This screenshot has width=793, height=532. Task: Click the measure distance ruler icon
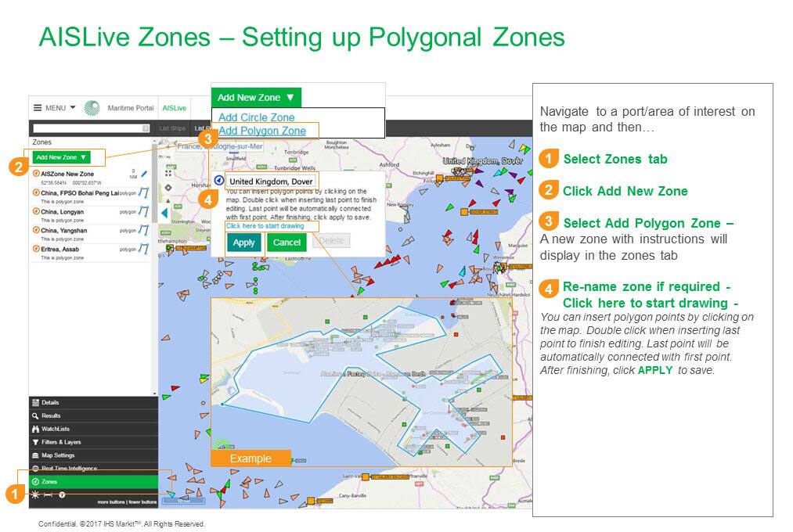49,495
